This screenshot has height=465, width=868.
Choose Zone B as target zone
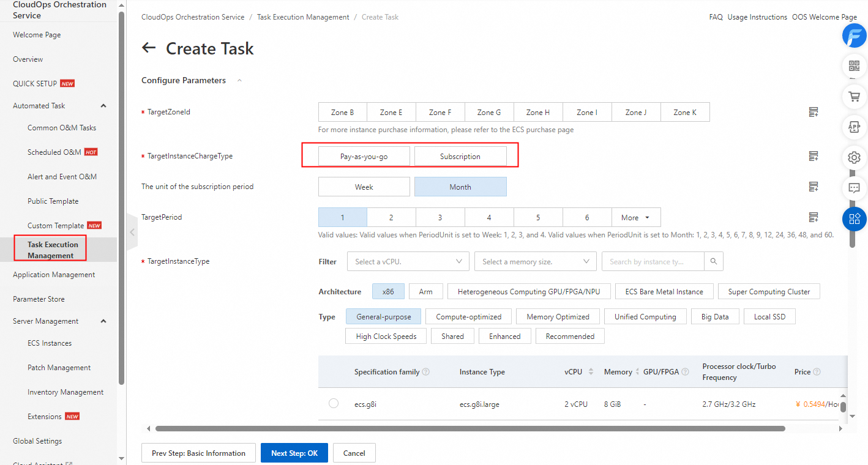(x=343, y=112)
